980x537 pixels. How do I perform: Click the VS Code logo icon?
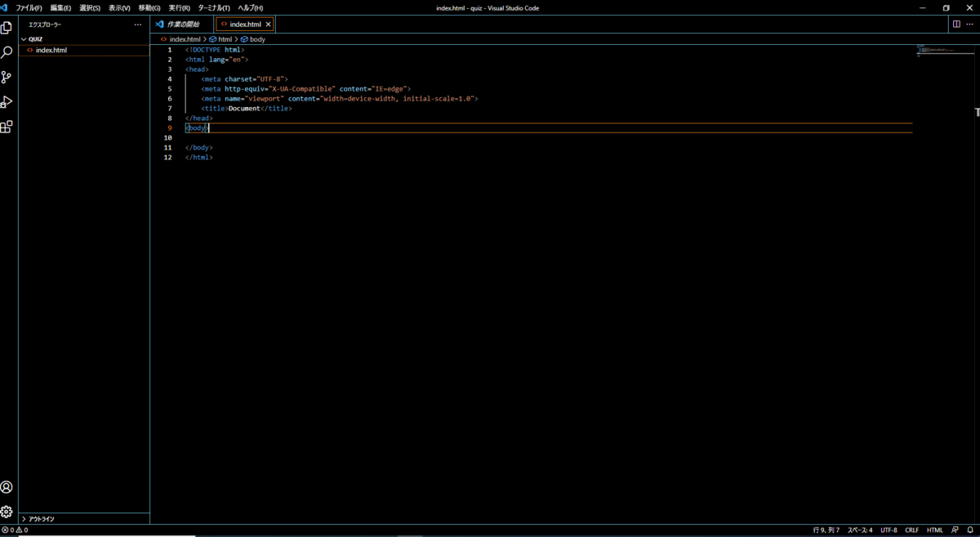[x=6, y=7]
